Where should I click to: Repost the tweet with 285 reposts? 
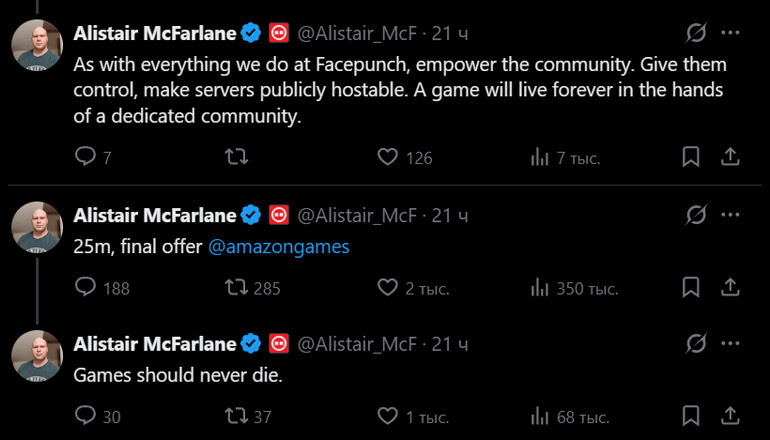click(236, 288)
